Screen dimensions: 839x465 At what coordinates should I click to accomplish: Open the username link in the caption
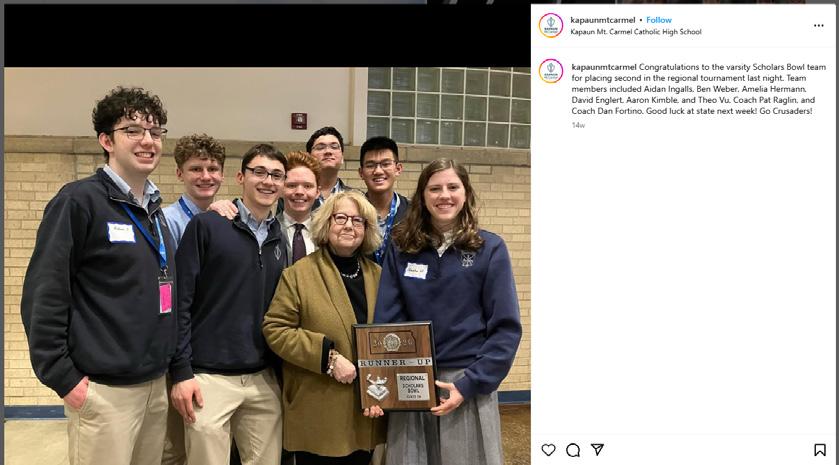click(604, 67)
